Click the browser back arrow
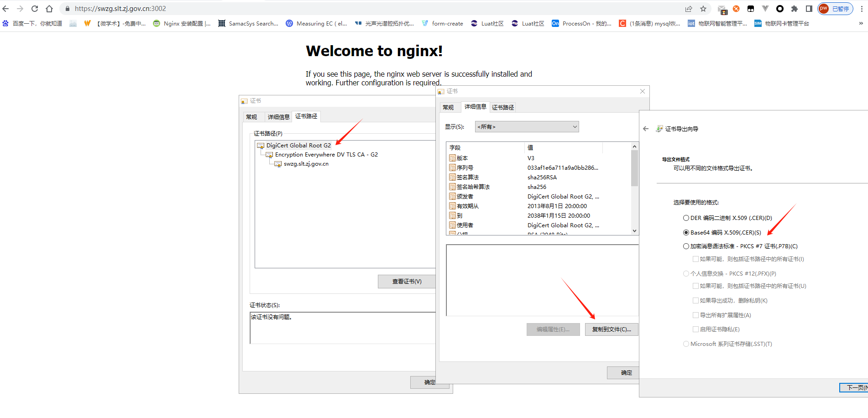 pos(5,9)
